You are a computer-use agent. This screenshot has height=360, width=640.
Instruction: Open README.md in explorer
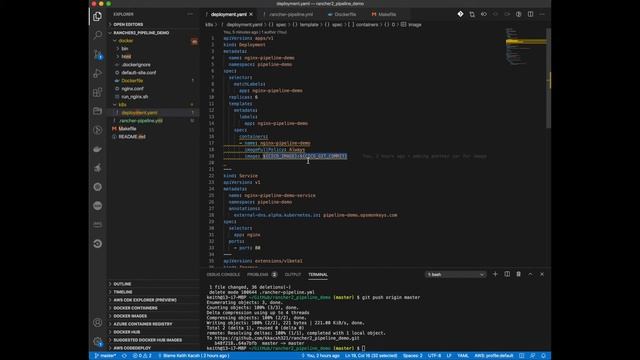pyautogui.click(x=132, y=137)
